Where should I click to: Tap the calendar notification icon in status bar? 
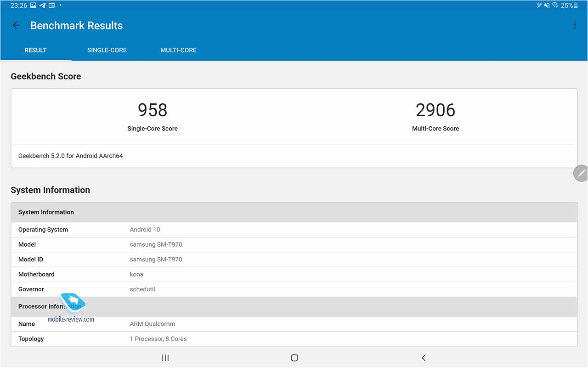[x=51, y=6]
